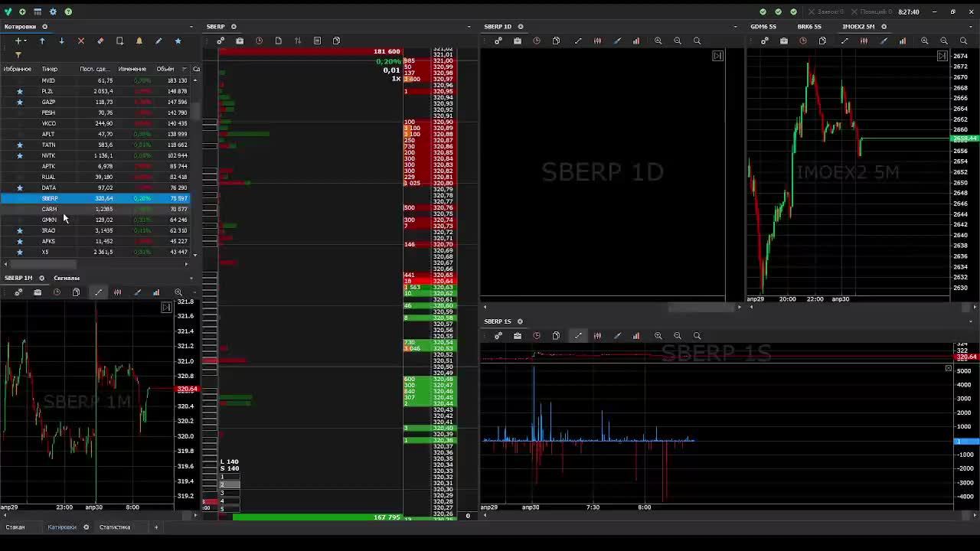This screenshot has height=551, width=980.
Task: Zoom in on the SBERP 1D chart
Action: (658, 41)
